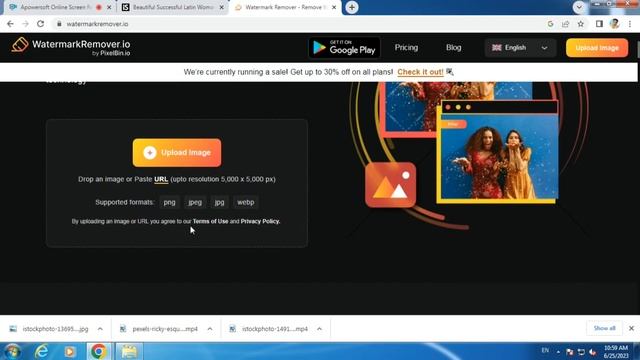The width and height of the screenshot is (640, 360).
Task: Click the EN language indicator in tray
Action: [x=545, y=350]
